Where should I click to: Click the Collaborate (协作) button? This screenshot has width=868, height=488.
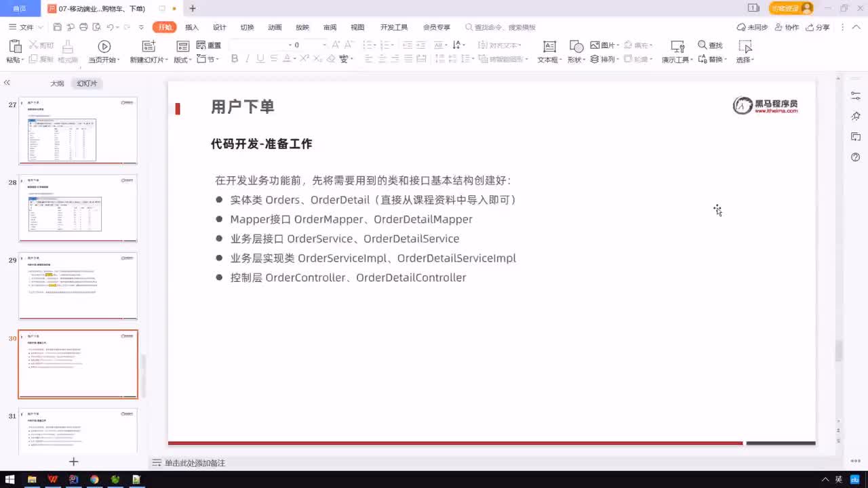point(787,27)
